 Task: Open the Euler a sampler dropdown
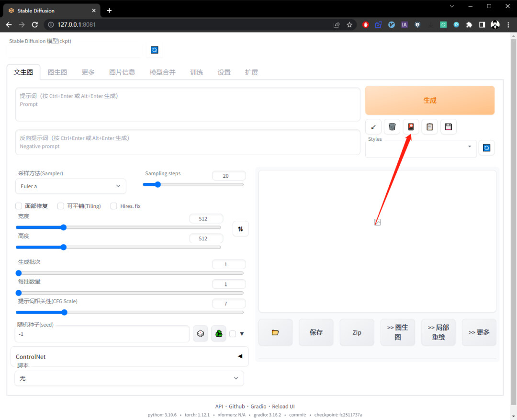click(x=70, y=186)
